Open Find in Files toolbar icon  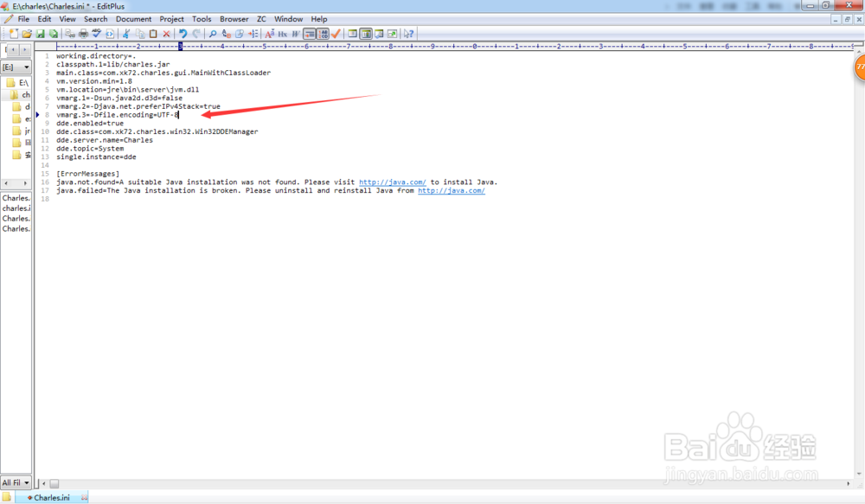[240, 34]
